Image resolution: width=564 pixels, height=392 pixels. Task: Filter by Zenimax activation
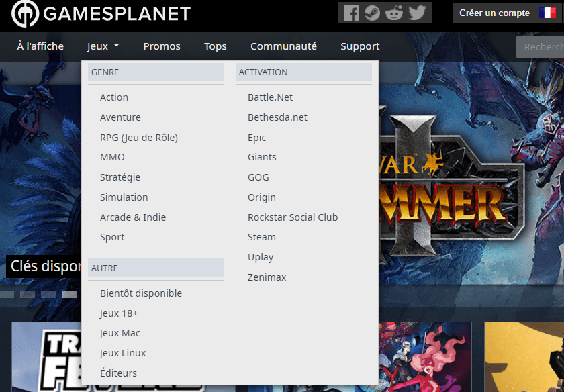[x=267, y=277]
